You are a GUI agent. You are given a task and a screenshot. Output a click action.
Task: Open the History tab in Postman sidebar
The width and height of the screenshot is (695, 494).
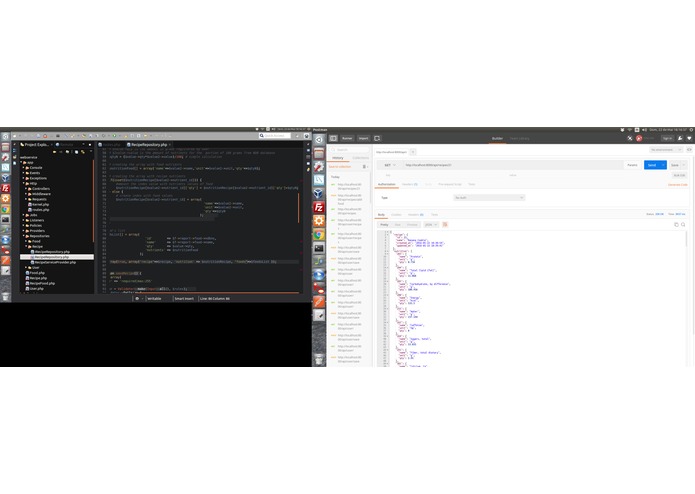tap(338, 158)
